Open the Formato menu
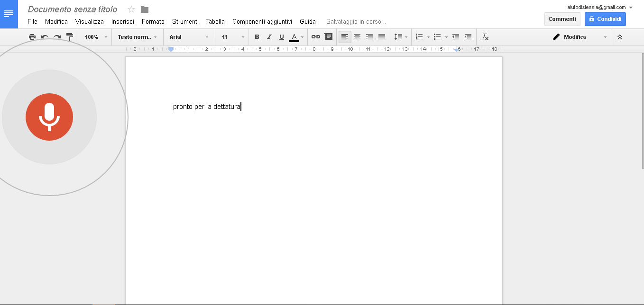The width and height of the screenshot is (644, 305). tap(153, 21)
